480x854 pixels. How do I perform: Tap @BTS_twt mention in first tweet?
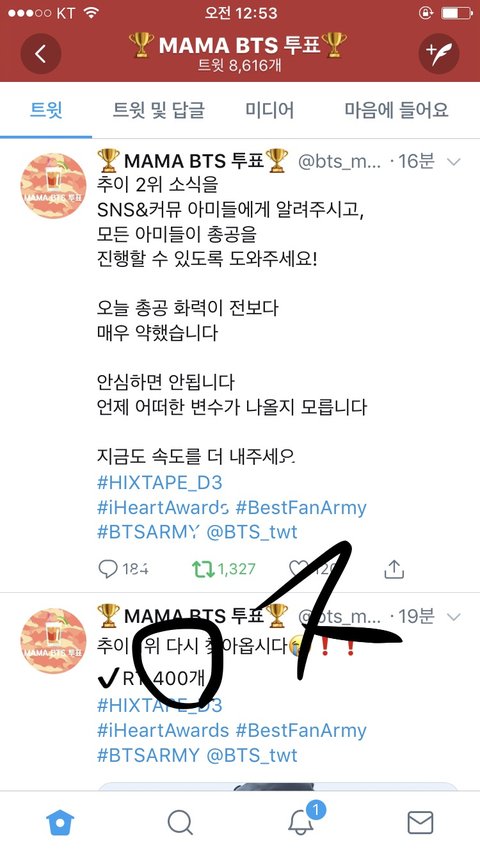point(252,532)
